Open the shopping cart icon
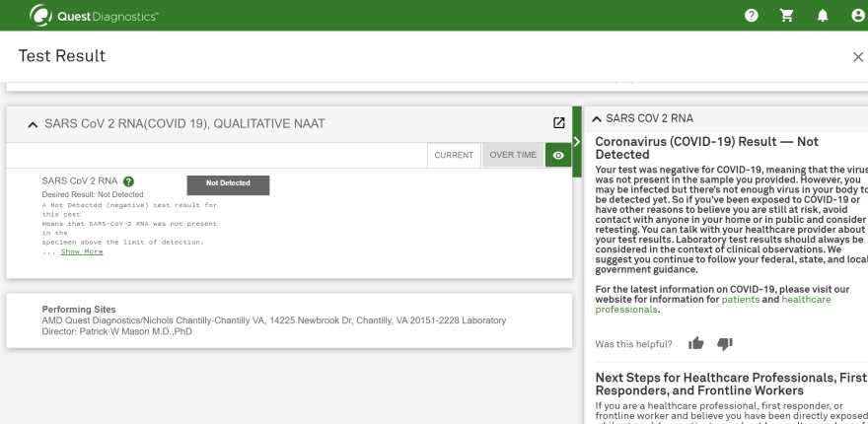The width and height of the screenshot is (868, 424). [x=787, y=16]
